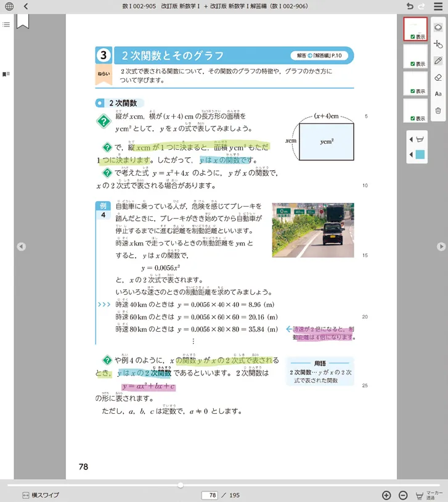Select the third layer thumbnail
This screenshot has width=448, height=502.
coord(415,83)
